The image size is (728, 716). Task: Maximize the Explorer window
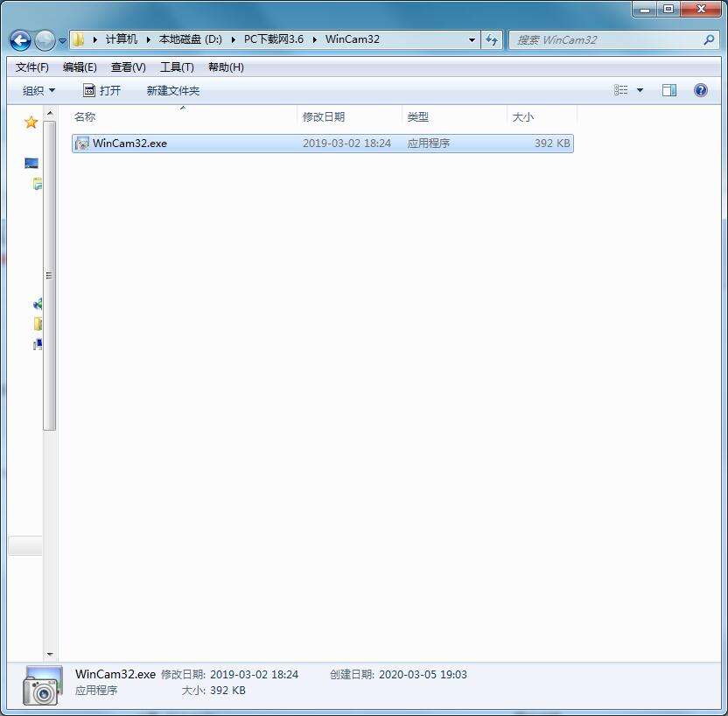[668, 9]
